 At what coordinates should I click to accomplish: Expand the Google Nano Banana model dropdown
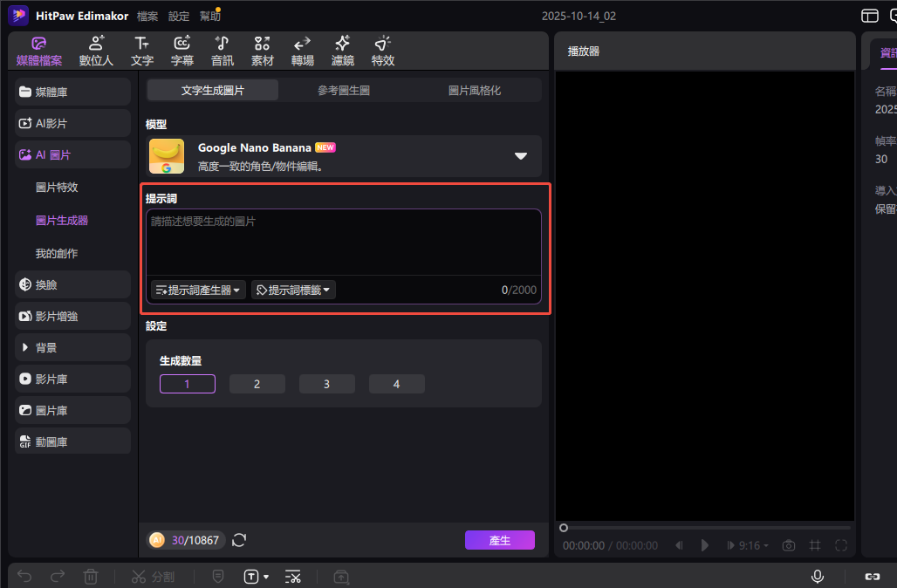click(x=520, y=156)
